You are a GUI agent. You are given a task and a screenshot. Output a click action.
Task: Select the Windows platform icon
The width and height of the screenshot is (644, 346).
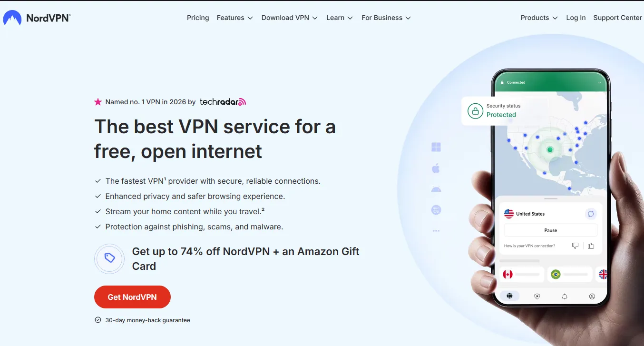click(x=436, y=147)
